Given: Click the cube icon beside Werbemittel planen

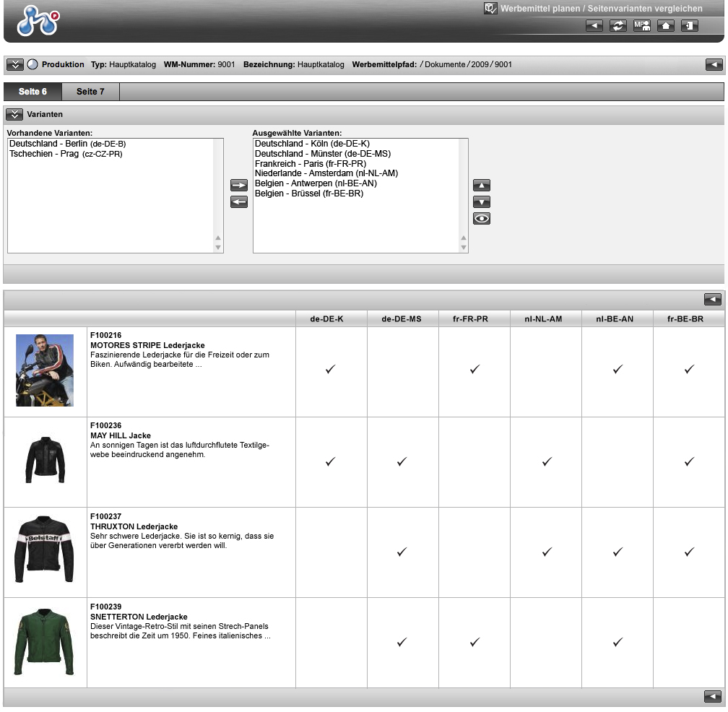Looking at the screenshot, I should coord(490,9).
